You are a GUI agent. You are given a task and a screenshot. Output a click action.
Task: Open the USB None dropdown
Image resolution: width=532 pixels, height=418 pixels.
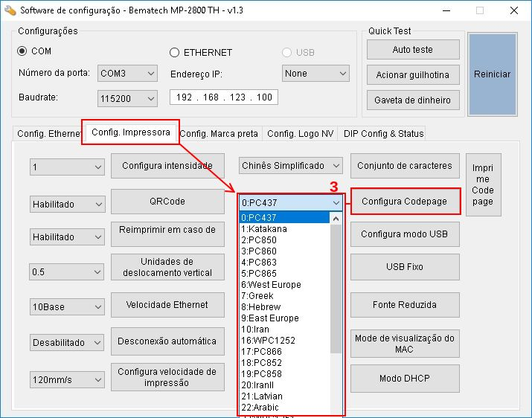pyautogui.click(x=315, y=74)
